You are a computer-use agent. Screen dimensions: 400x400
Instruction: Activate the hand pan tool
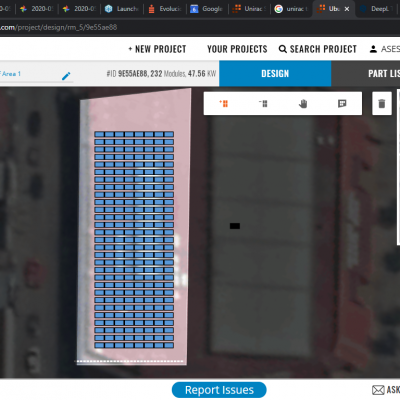pyautogui.click(x=303, y=104)
